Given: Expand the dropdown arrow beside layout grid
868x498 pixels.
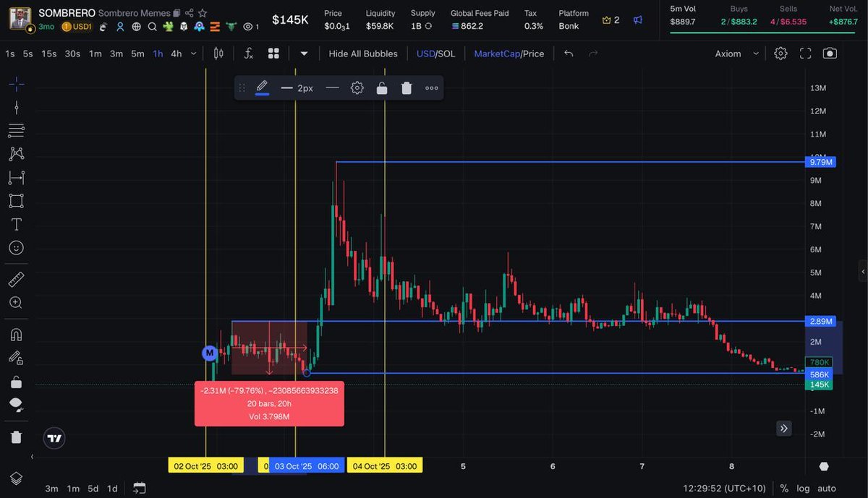Looking at the screenshot, I should point(304,53).
